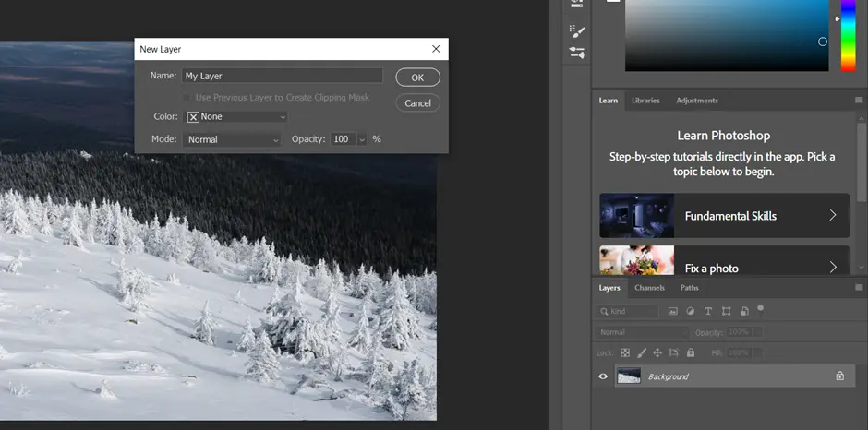Switch to the Adjustments tab
868x430 pixels.
[697, 101]
